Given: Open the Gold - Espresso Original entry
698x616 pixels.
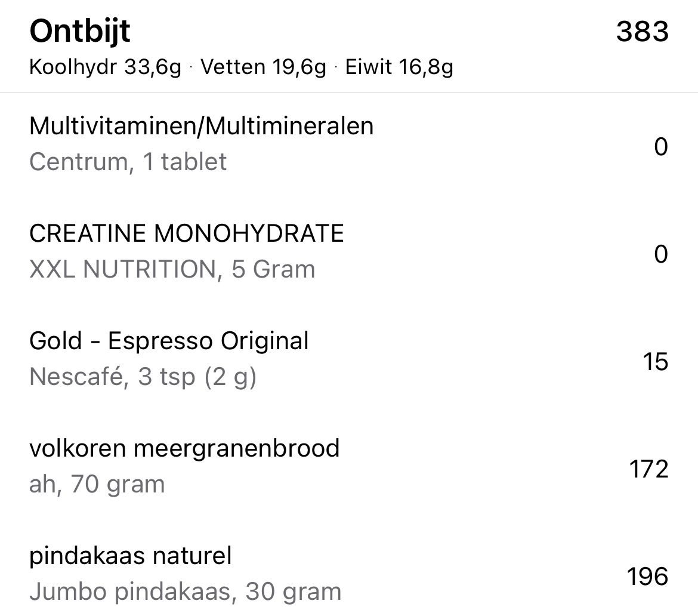Looking at the screenshot, I should tap(169, 341).
